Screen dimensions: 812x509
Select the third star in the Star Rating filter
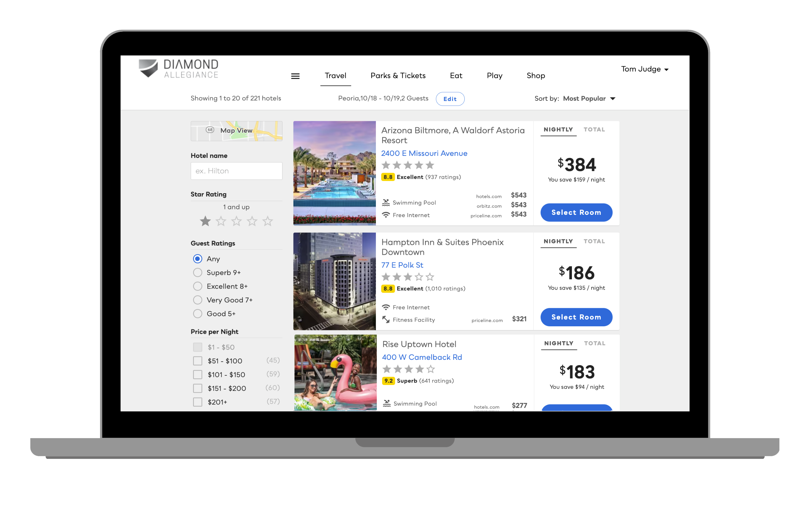(x=237, y=221)
